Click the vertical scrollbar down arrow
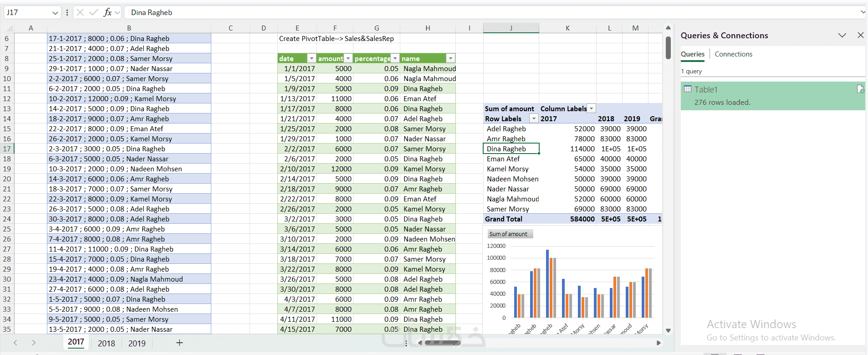Image resolution: width=868 pixels, height=355 pixels. pyautogui.click(x=668, y=330)
